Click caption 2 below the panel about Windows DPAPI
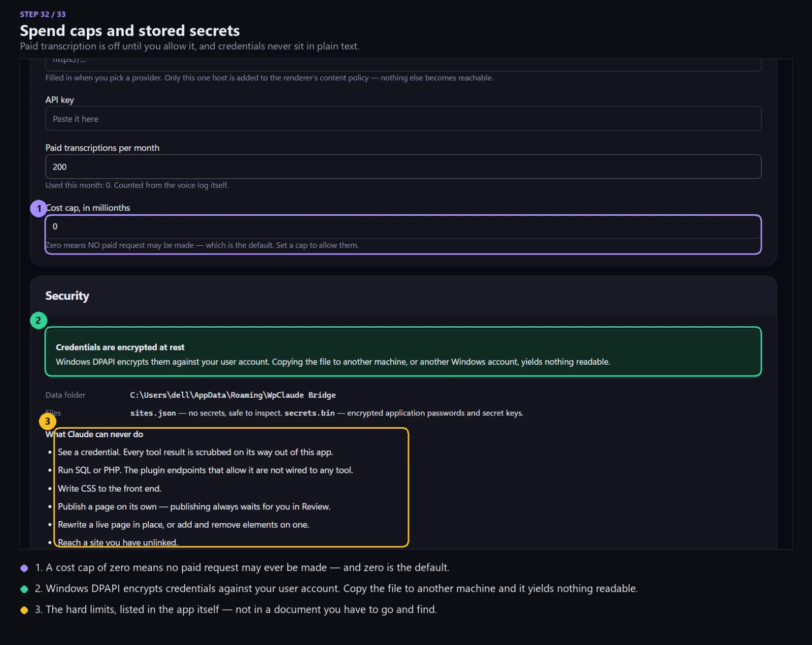This screenshot has width=812, height=645. (x=336, y=588)
